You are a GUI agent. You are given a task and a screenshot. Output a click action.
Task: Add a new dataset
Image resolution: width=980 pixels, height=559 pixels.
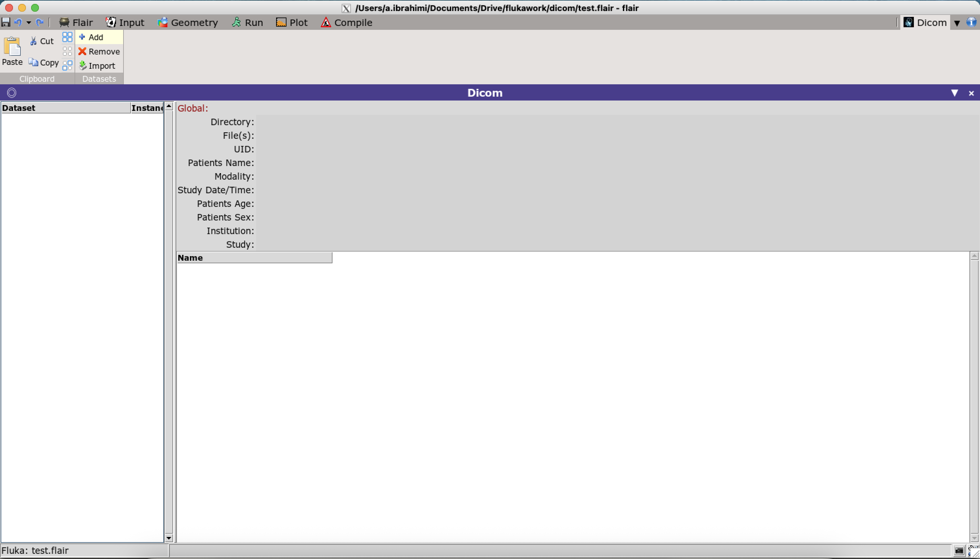91,37
